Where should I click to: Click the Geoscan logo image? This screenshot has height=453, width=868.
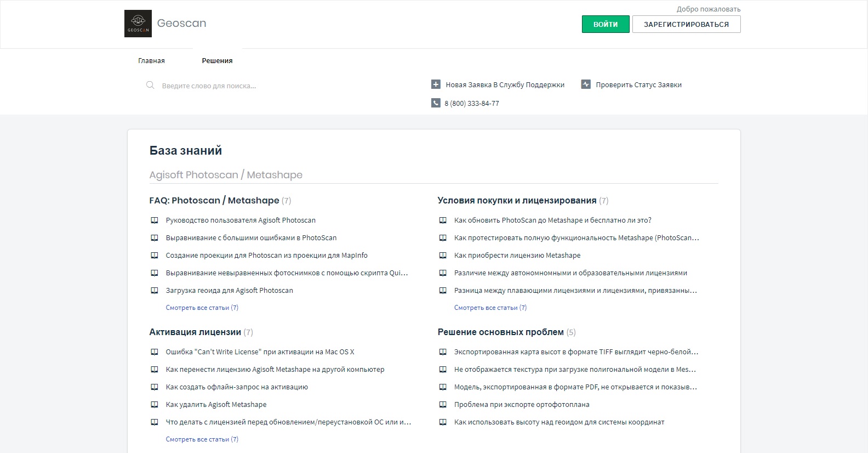tap(138, 24)
